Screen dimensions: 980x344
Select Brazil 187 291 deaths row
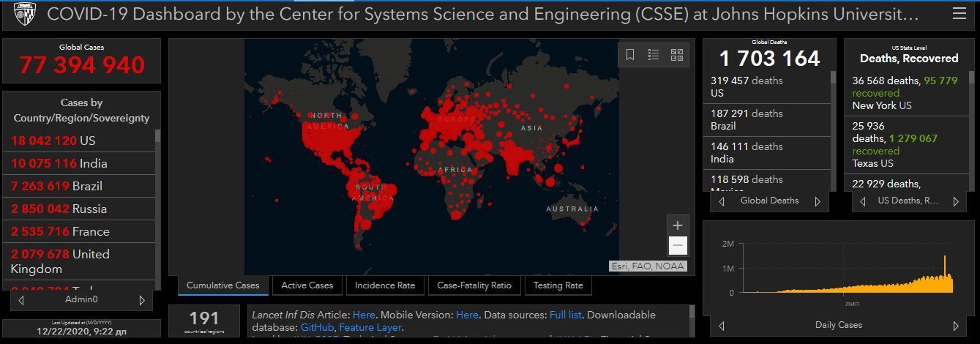(x=767, y=120)
